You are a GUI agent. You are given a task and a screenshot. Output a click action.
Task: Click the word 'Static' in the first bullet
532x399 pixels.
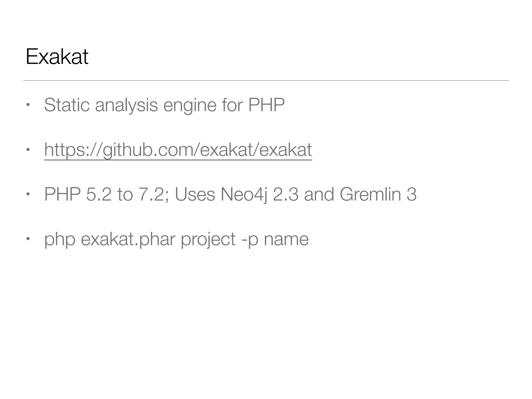[x=67, y=105]
